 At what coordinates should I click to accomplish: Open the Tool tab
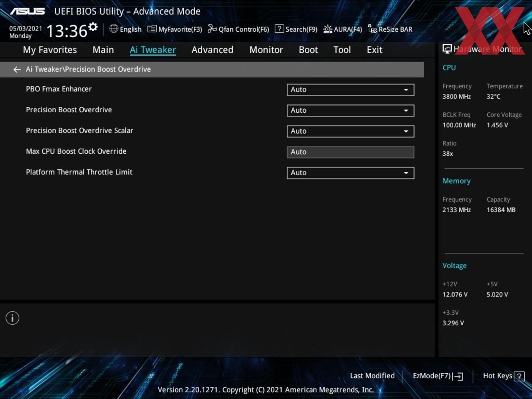click(342, 50)
